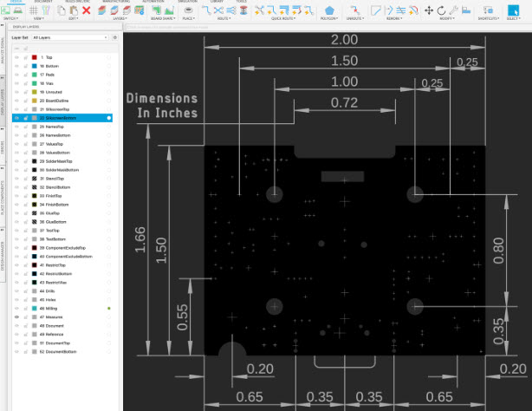Switch to the Automation tab
Image resolution: width=532 pixels, height=411 pixels.
(x=153, y=2)
